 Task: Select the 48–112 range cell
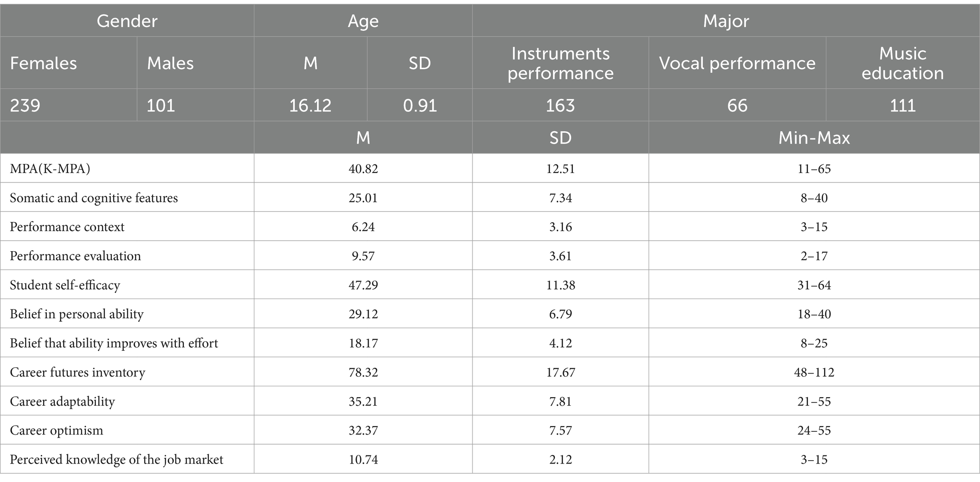pos(814,372)
